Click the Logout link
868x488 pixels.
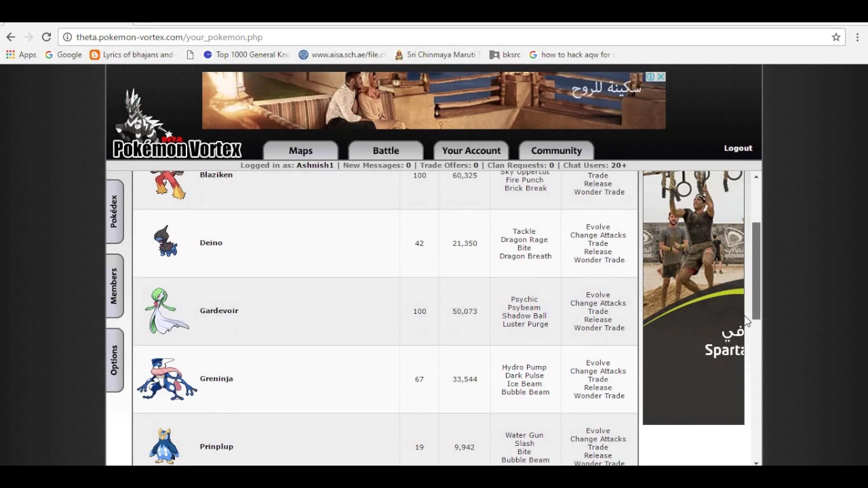738,148
